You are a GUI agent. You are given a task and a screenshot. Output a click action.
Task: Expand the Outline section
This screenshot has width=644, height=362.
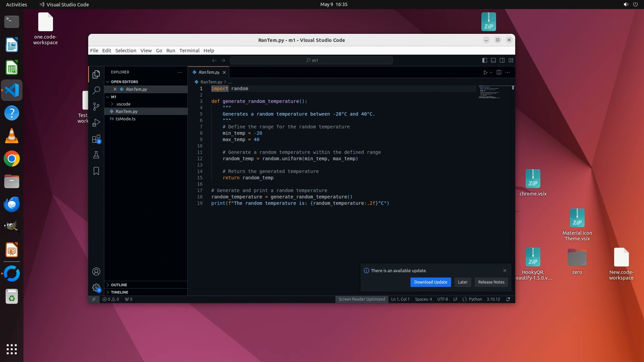pyautogui.click(x=119, y=285)
